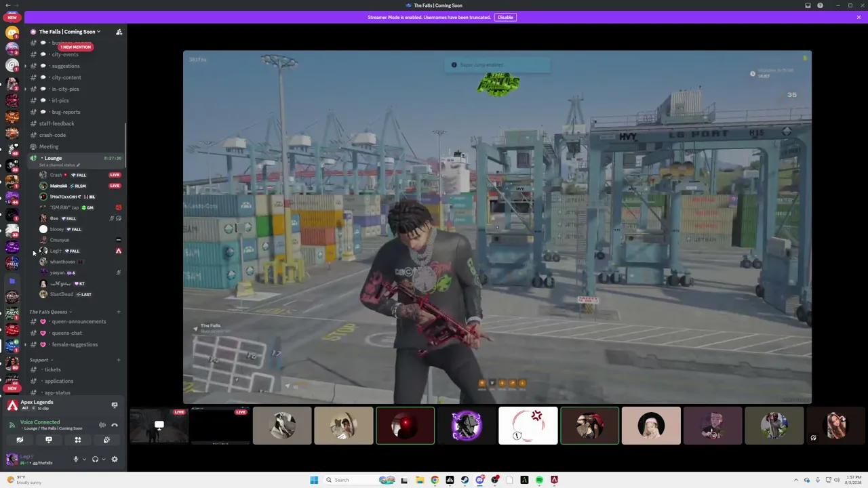Open audio output options arrow

pyautogui.click(x=103, y=460)
